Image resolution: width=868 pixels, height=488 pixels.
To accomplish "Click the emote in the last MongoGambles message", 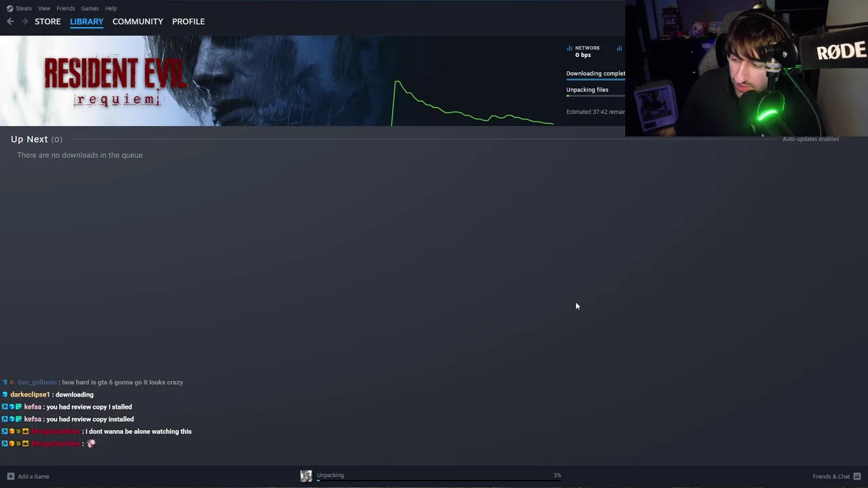I will [91, 443].
